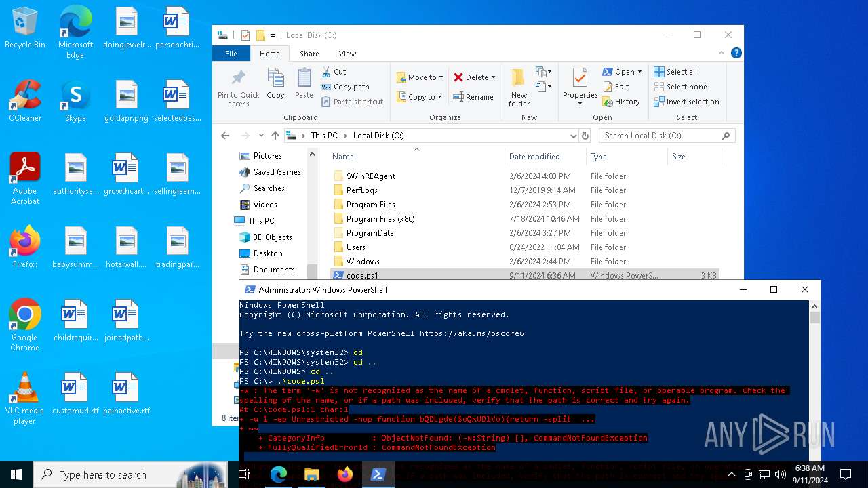Click the Rename ribbon button
Viewport: 868px width, 488px height.
click(x=473, y=97)
